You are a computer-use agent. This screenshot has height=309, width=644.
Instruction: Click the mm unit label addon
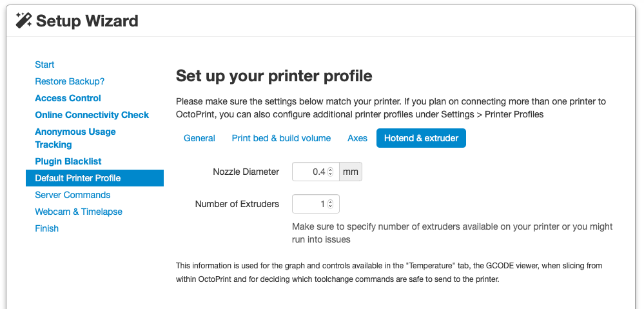click(x=351, y=172)
